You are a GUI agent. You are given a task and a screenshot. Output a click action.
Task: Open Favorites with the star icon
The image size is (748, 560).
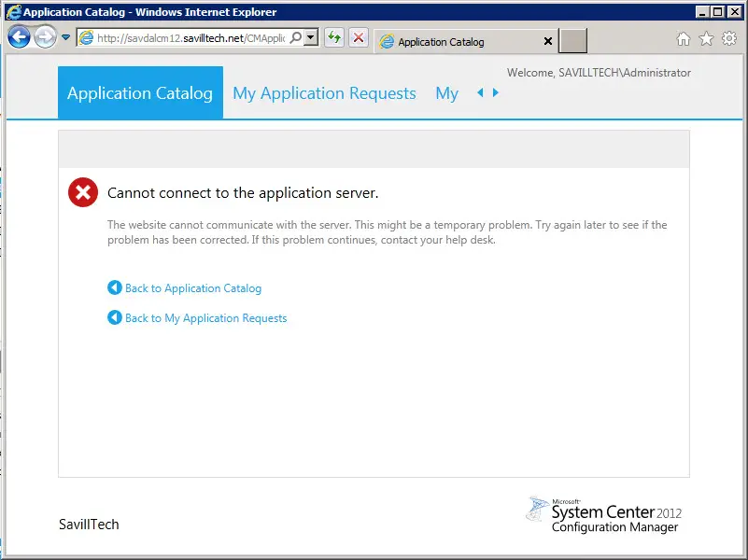click(x=706, y=39)
